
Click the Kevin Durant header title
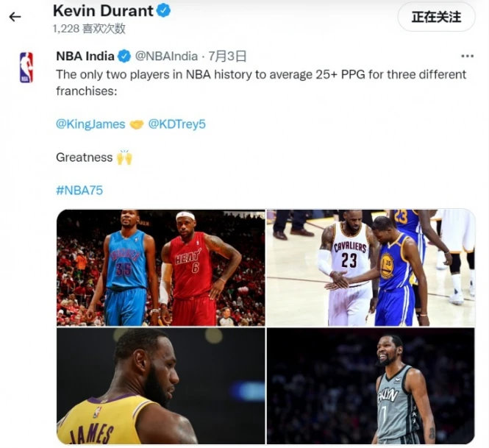tap(103, 11)
